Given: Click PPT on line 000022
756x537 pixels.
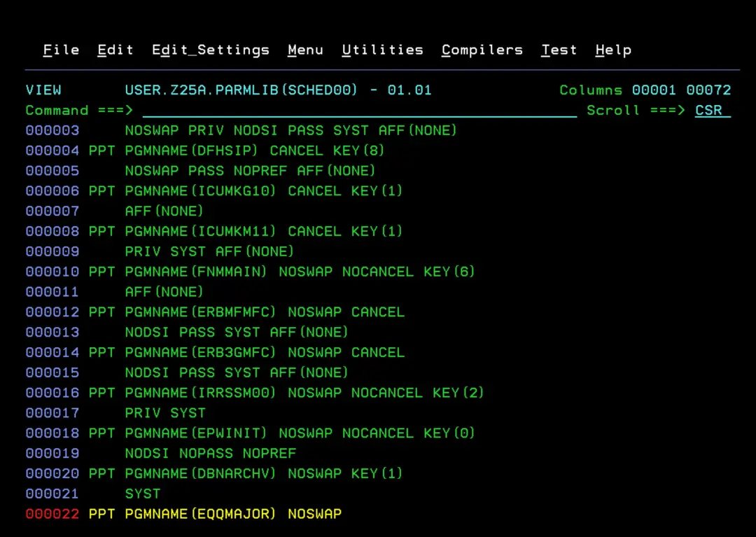Looking at the screenshot, I should pos(102,515).
